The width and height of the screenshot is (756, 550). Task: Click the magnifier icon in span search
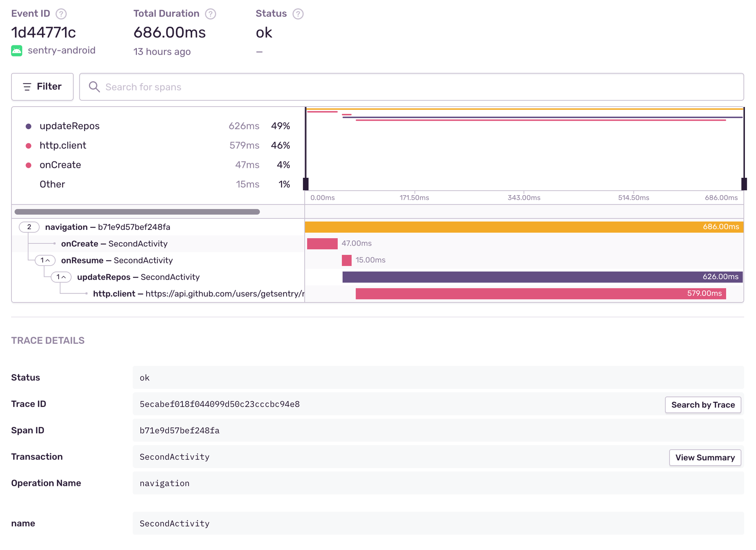point(94,87)
